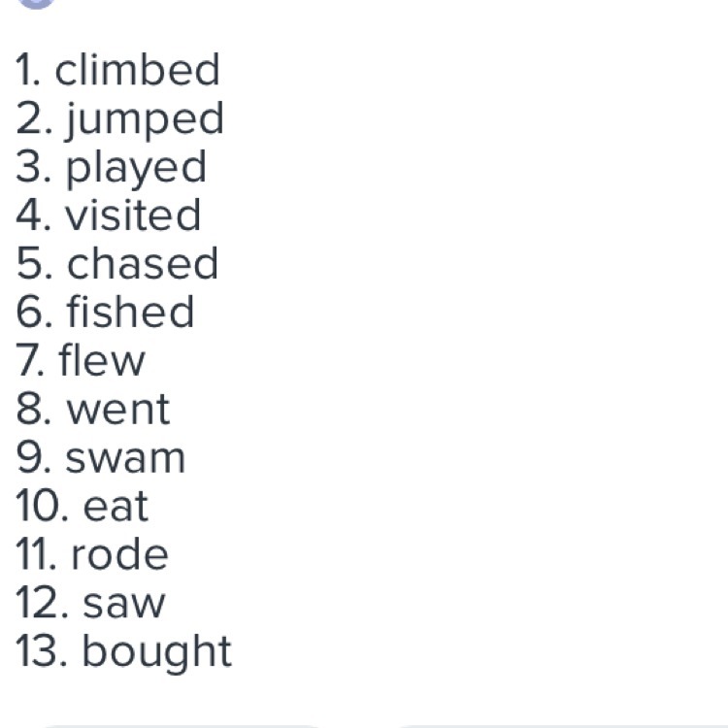728x728 pixels.
Task: Click the number '7.' before flew
Action: point(30,361)
